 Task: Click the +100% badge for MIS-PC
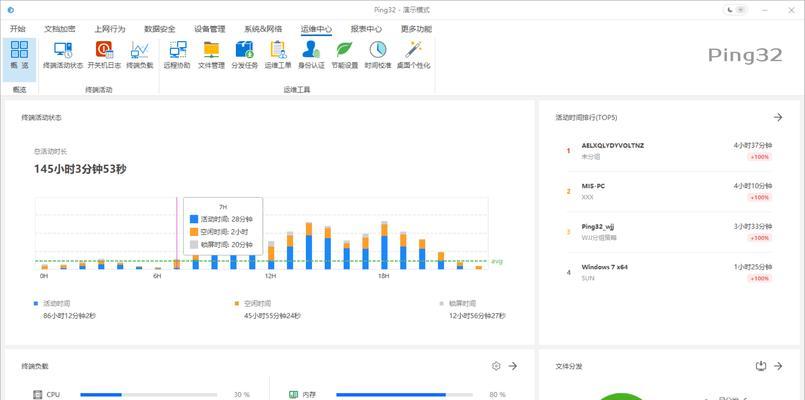coord(759,197)
